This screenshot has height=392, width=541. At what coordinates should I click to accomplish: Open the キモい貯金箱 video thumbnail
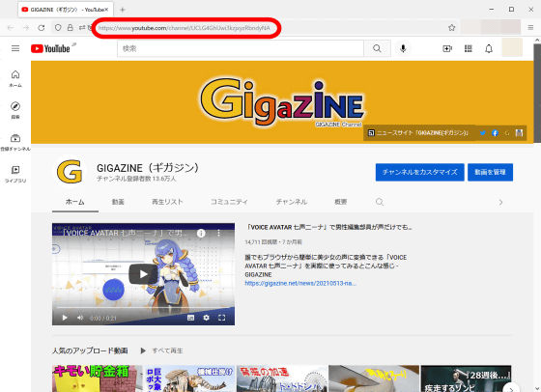click(x=97, y=378)
